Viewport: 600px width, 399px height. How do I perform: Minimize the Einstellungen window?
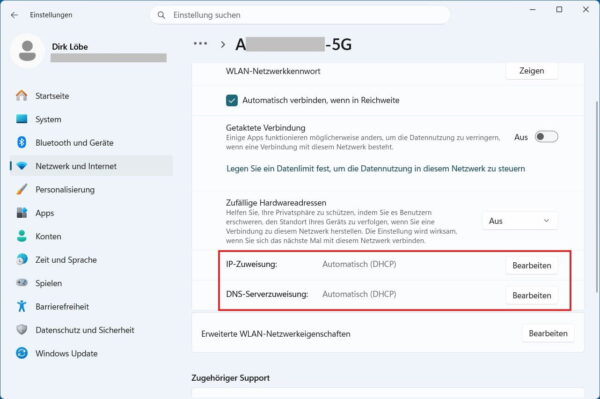pos(533,10)
